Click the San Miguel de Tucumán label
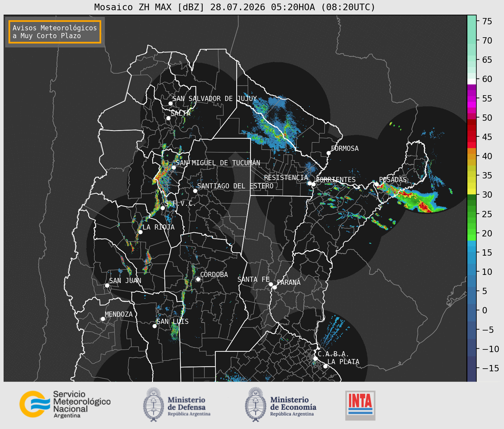The width and height of the screenshot is (504, 429). coord(218,163)
